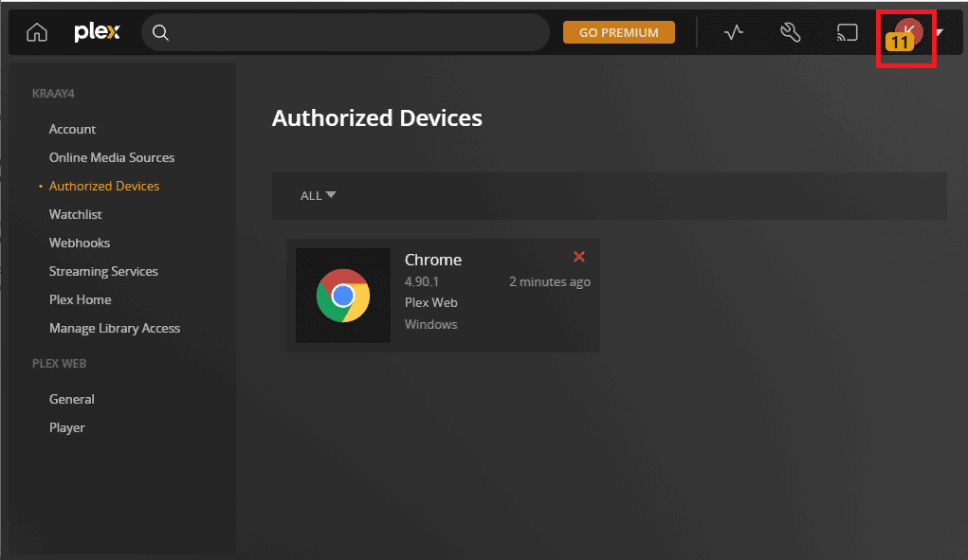The width and height of the screenshot is (968, 560).
Task: Click the search magnifier icon
Action: pos(159,32)
